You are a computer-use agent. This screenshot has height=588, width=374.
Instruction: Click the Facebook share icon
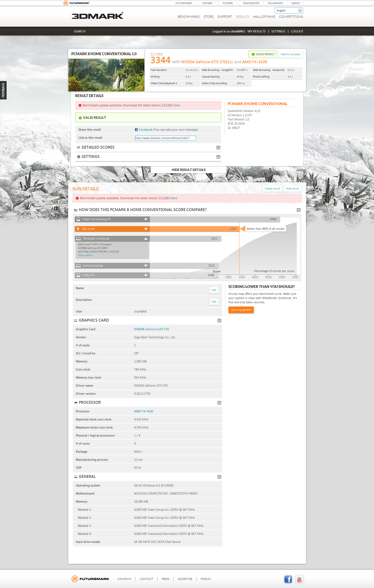pyautogui.click(x=136, y=130)
